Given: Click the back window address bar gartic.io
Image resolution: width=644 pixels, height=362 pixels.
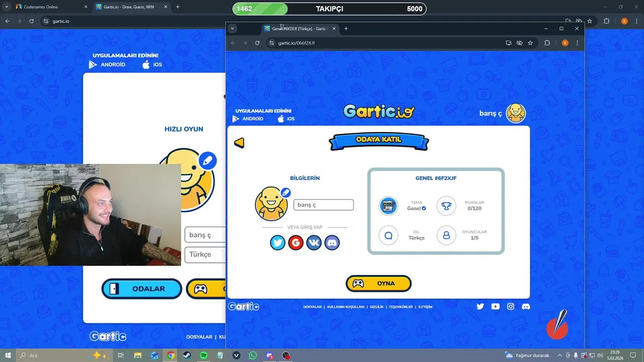Looking at the screenshot, I should pos(61,21).
